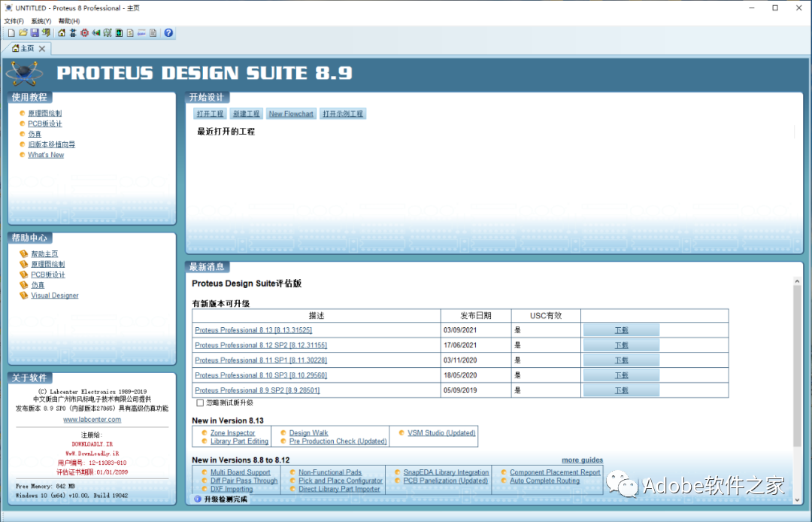812x522 pixels.
Task: Click 下载 for Proteus Professional 8.12 SP2
Action: [x=621, y=344]
